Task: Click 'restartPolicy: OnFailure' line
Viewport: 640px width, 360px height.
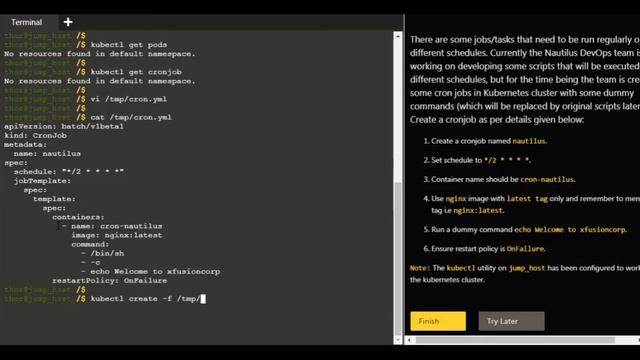Action: 109,281
